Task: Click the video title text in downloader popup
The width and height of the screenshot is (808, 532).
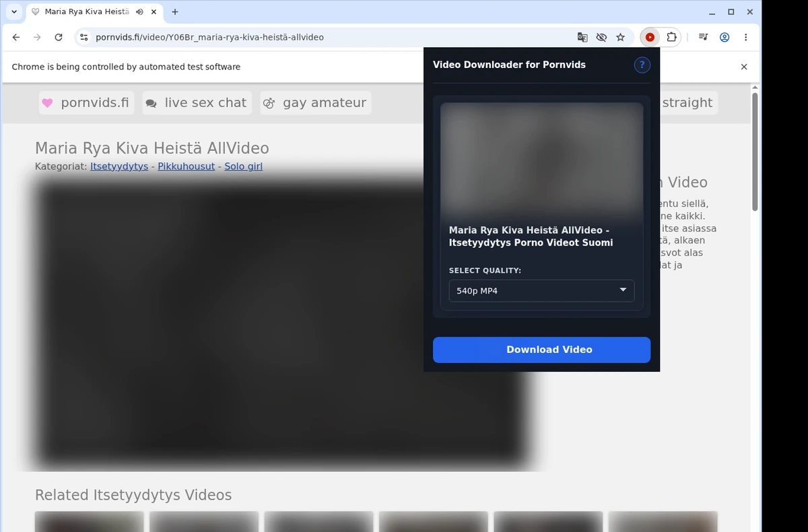Action: click(x=531, y=236)
